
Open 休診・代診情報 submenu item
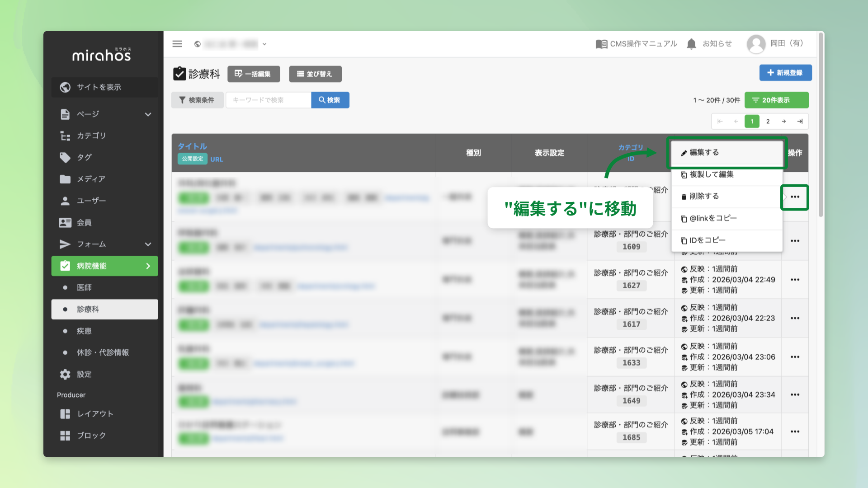coord(105,352)
